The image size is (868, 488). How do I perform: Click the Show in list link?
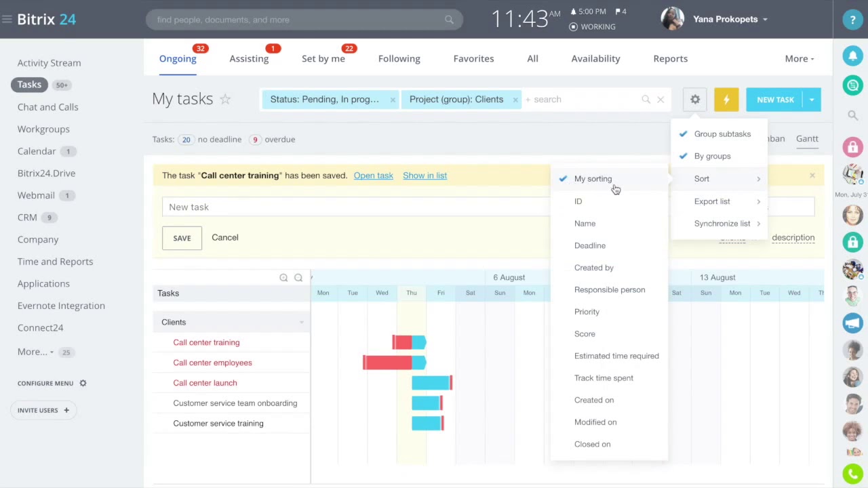pos(425,176)
